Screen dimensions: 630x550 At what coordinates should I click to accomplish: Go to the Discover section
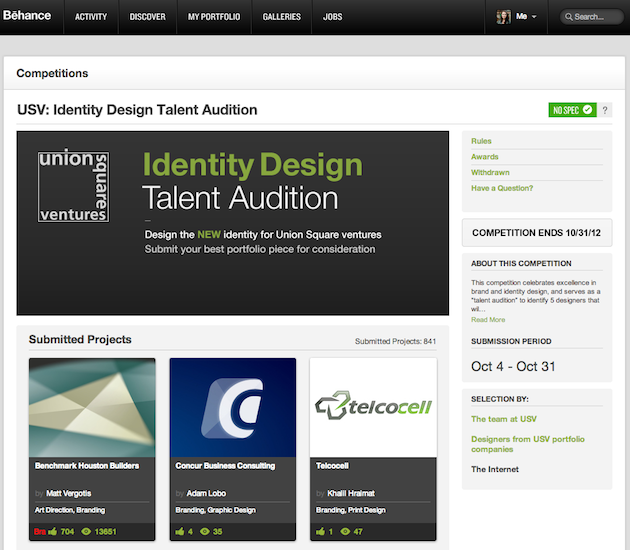pos(147,17)
